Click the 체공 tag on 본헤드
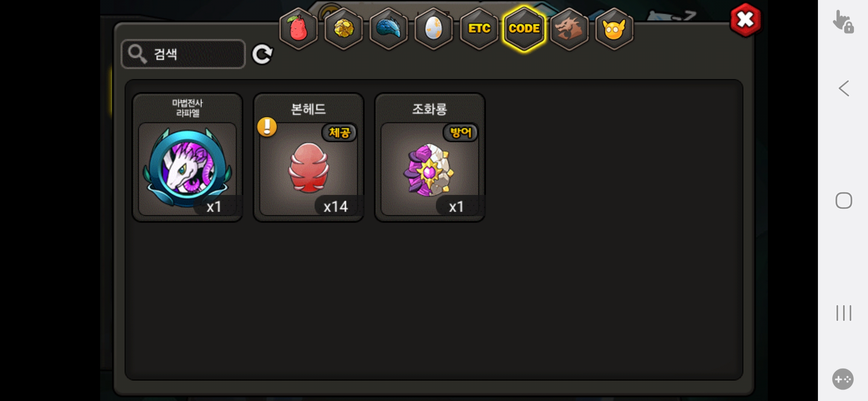868x401 pixels. click(x=339, y=133)
